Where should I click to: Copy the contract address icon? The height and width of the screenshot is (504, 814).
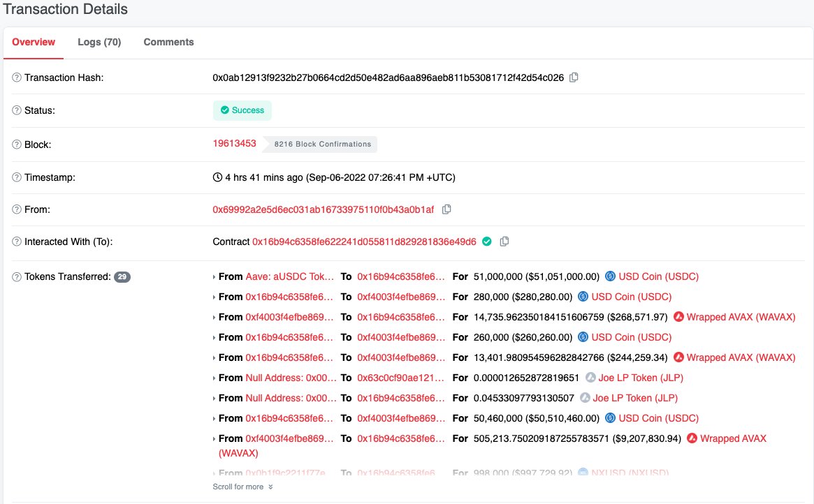[x=504, y=242]
